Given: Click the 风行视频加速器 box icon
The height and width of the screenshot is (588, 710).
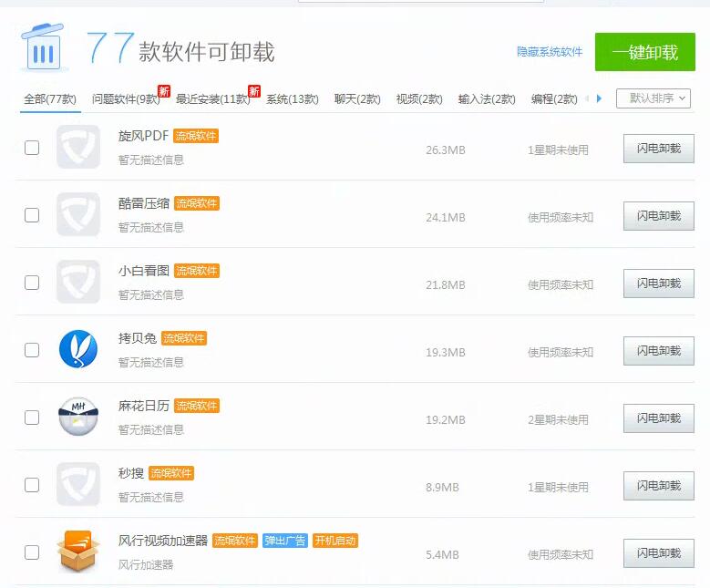Looking at the screenshot, I should 78,552.
